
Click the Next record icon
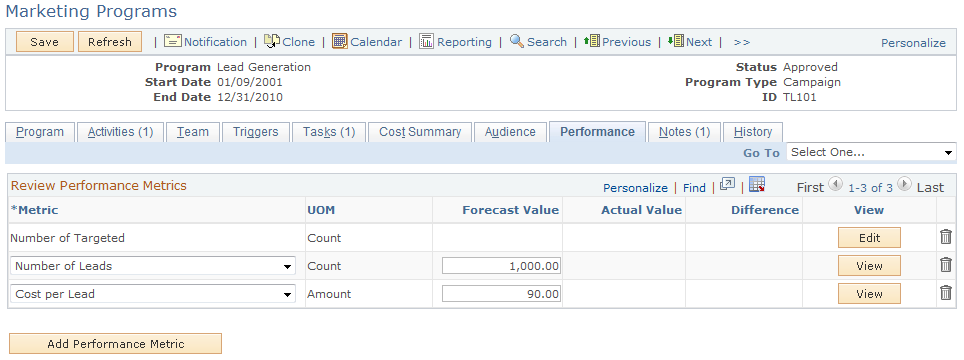[676, 41]
